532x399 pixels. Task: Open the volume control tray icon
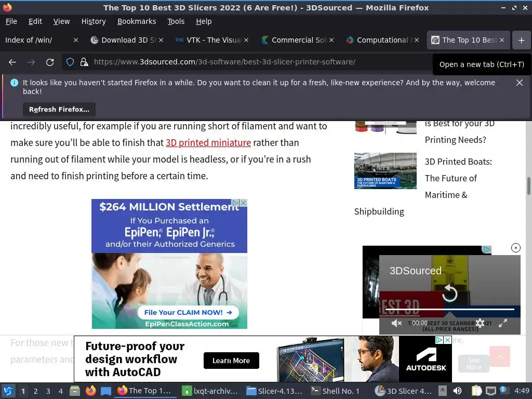pyautogui.click(x=457, y=391)
